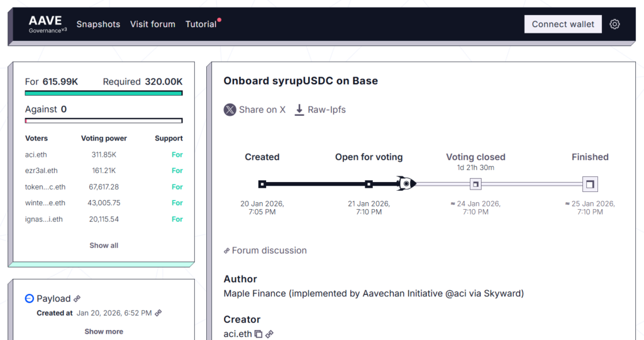
Task: Click the aci.eth creator name
Action: [237, 334]
